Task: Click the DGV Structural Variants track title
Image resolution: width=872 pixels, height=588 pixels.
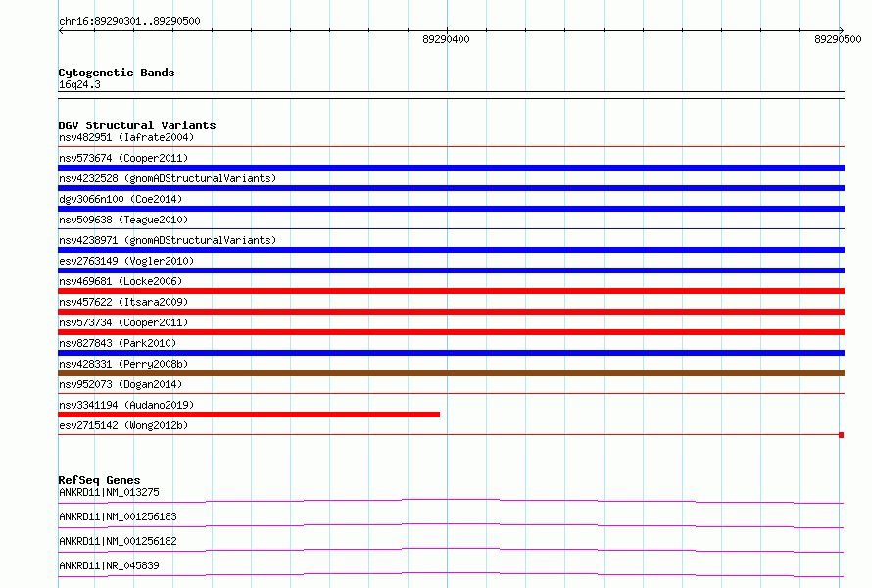Action: [x=137, y=125]
